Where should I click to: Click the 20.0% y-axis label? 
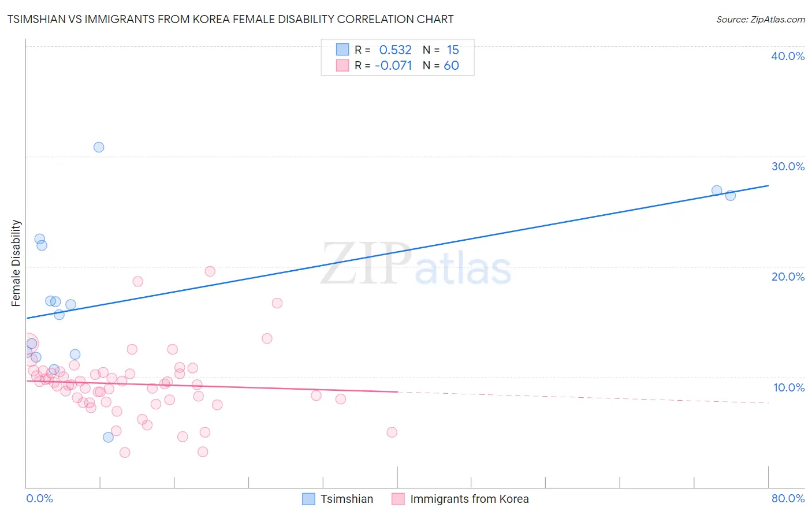(788, 277)
